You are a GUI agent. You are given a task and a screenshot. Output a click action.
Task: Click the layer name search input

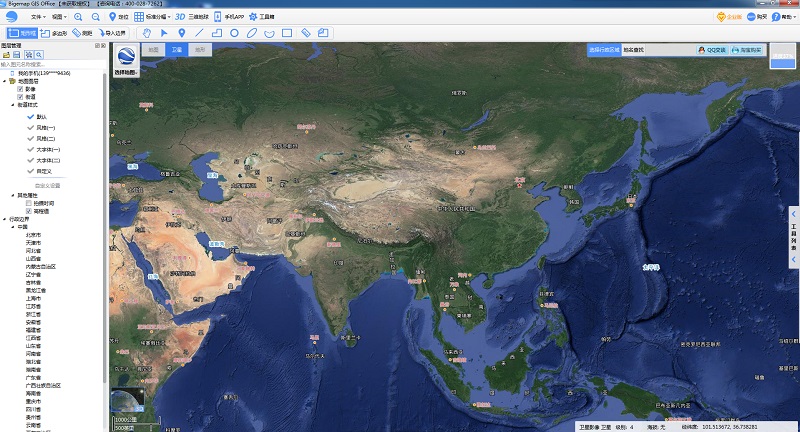(x=53, y=65)
